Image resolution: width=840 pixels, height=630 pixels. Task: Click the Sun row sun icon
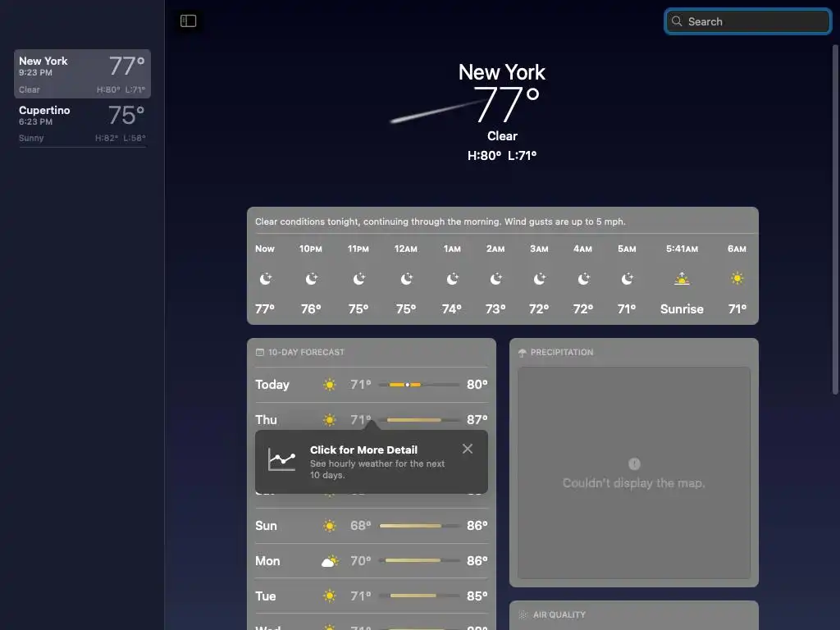tap(330, 526)
